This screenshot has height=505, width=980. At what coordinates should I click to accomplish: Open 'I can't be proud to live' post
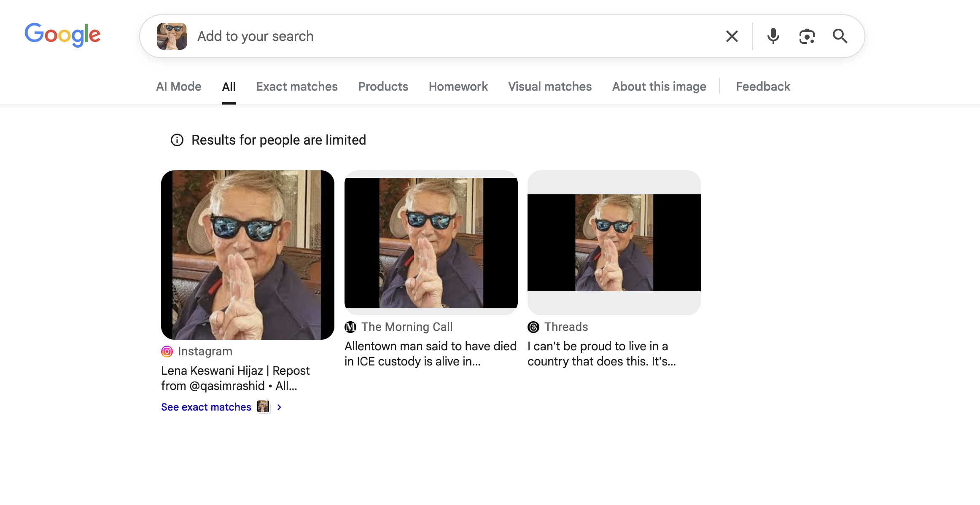click(602, 354)
